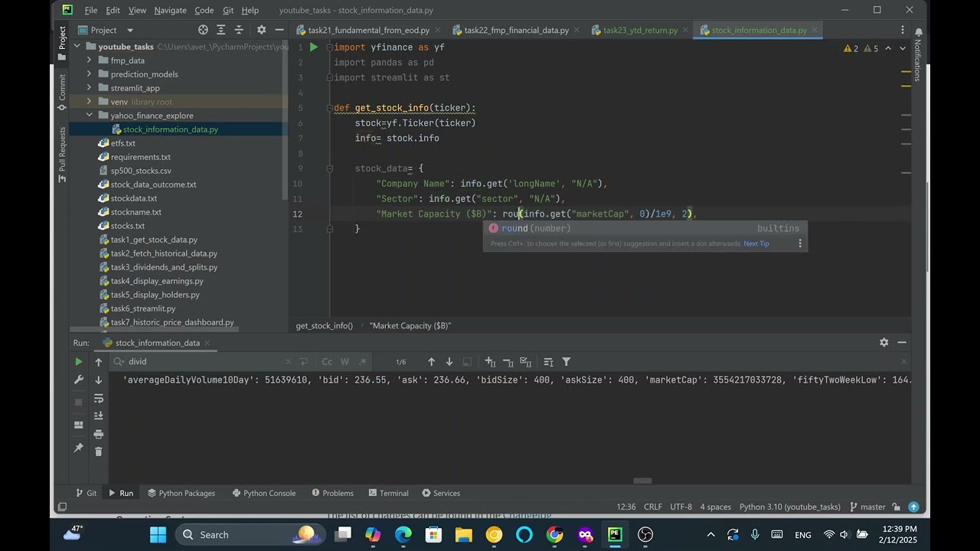
Task: Clear all console output with trash icon
Action: [99, 452]
